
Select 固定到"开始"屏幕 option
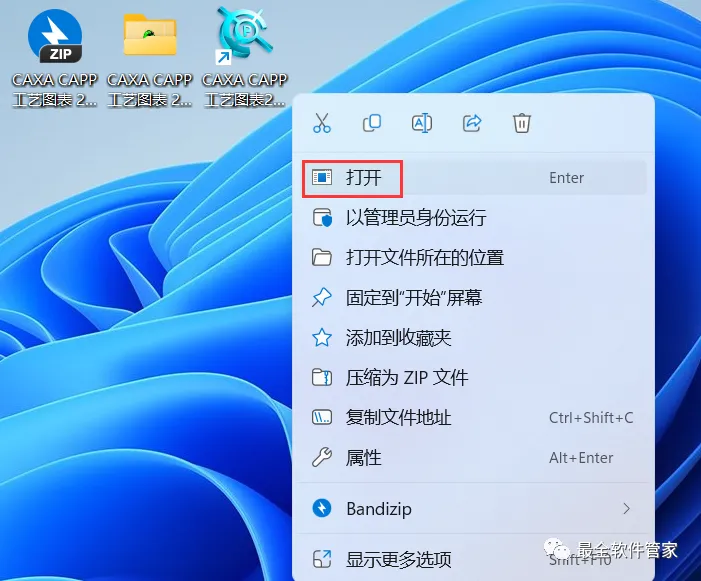point(474,298)
